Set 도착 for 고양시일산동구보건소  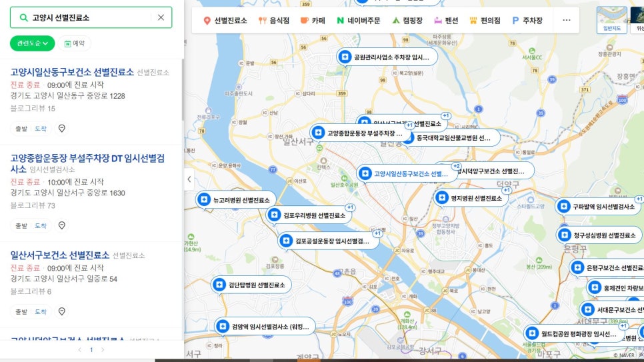point(41,129)
